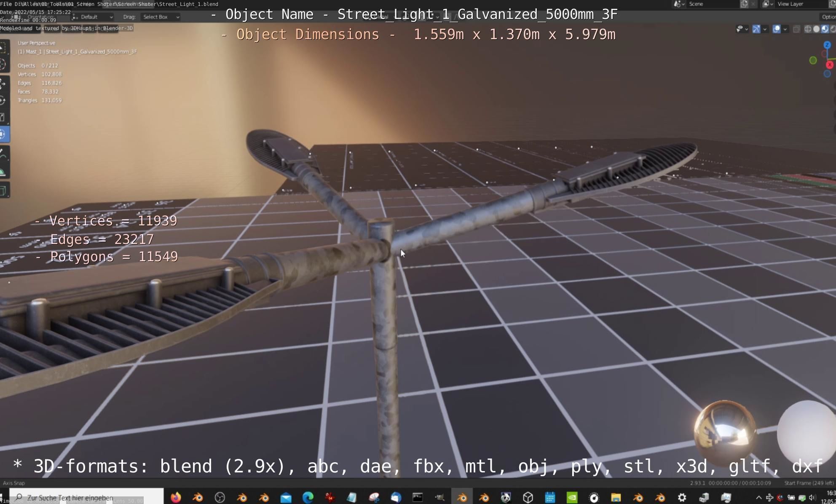Click the Z axis on navigation gizmo
The width and height of the screenshot is (836, 504).
point(827,45)
